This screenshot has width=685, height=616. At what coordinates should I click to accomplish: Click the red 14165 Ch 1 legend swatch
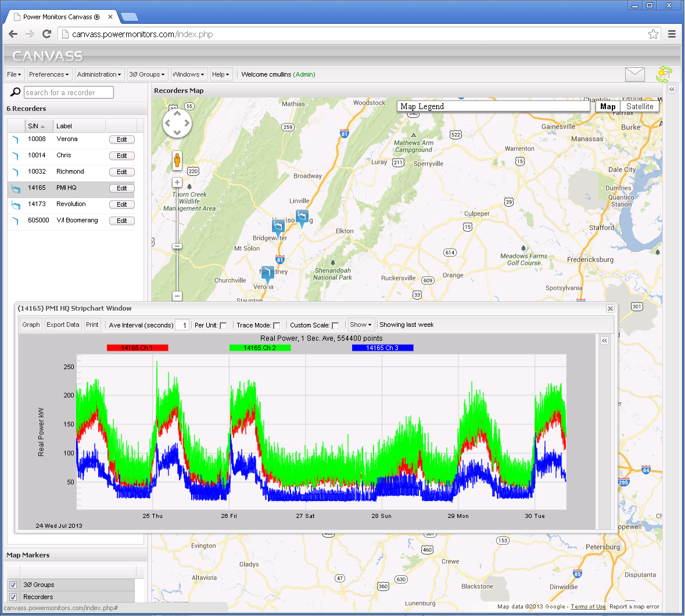[x=137, y=348]
